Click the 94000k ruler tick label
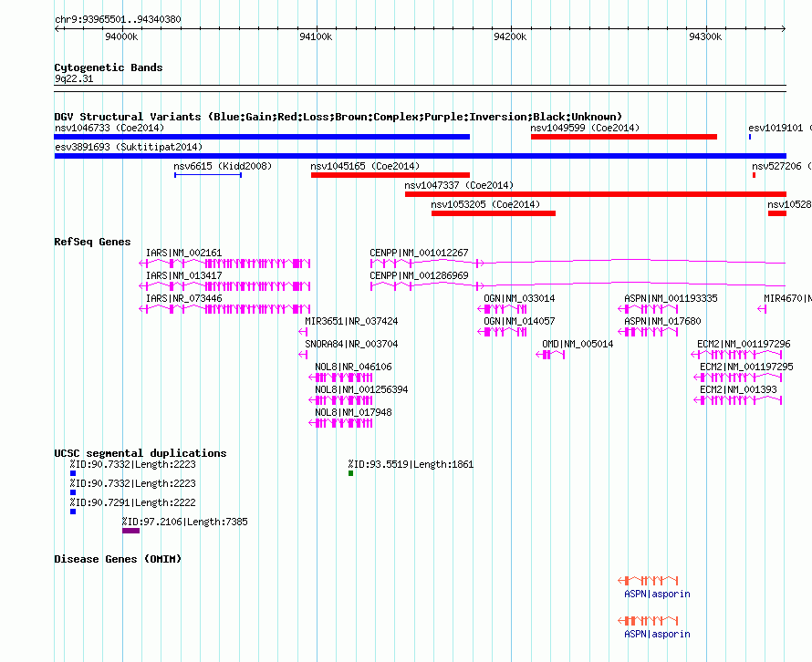812x662 pixels. [x=121, y=36]
